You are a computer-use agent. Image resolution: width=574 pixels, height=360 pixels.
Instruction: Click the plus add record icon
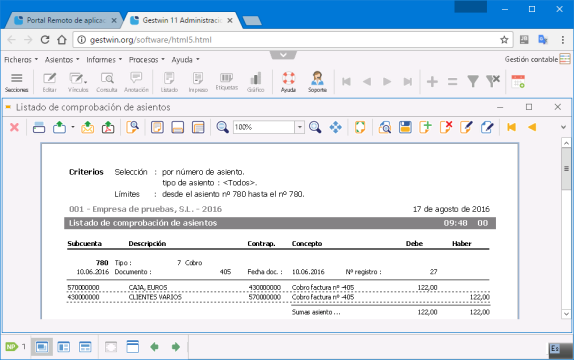(x=432, y=81)
